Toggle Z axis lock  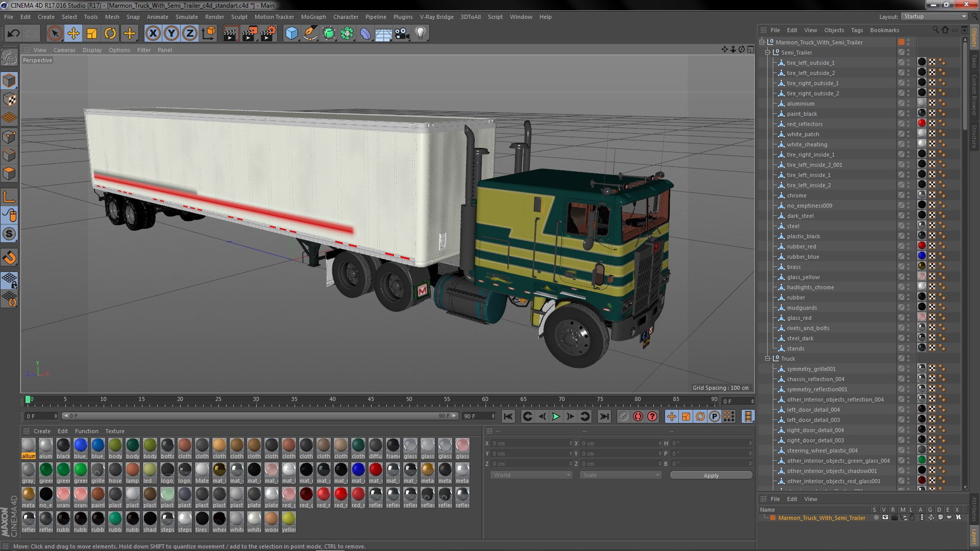(190, 34)
